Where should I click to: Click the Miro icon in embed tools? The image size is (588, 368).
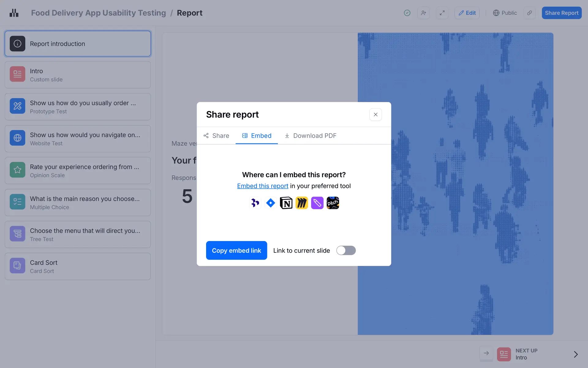302,203
